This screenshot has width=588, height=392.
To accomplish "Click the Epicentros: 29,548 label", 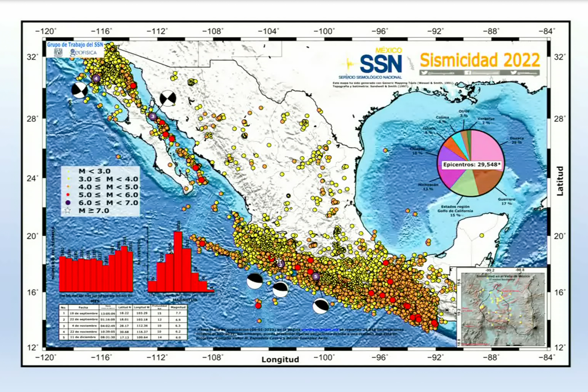I will (472, 164).
